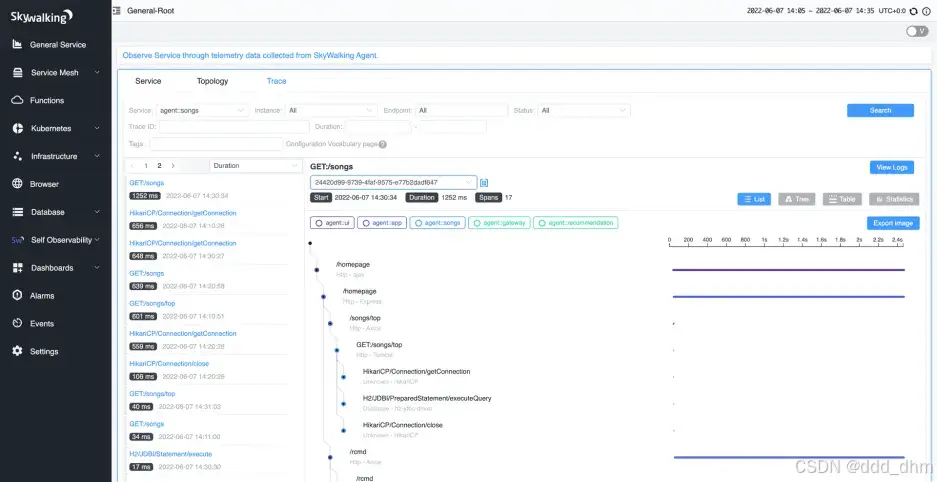Click the minimum Duration input field
The width and height of the screenshot is (937, 482).
pos(378,127)
